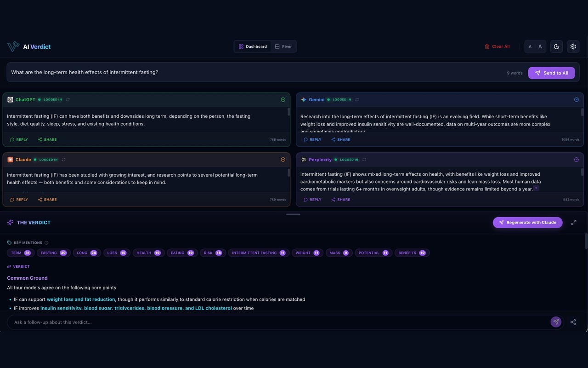Click the Key Mentions info icon
The width and height of the screenshot is (588, 368).
coord(46,243)
